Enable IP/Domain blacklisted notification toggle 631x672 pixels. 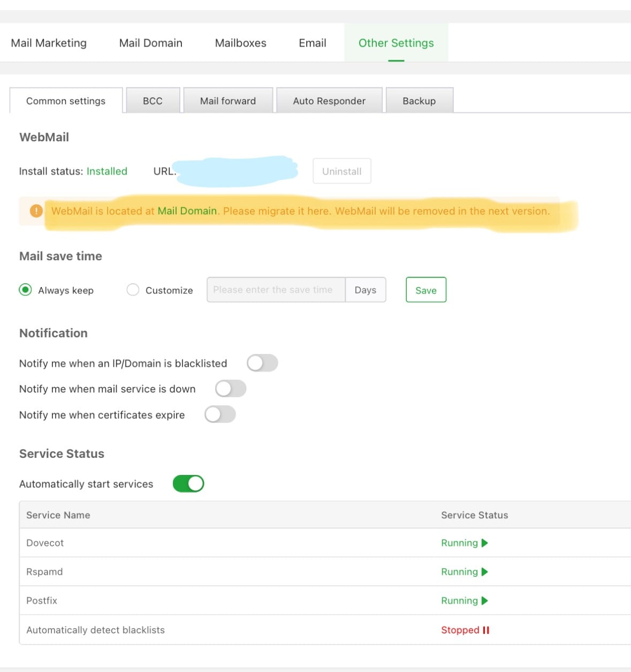click(262, 363)
